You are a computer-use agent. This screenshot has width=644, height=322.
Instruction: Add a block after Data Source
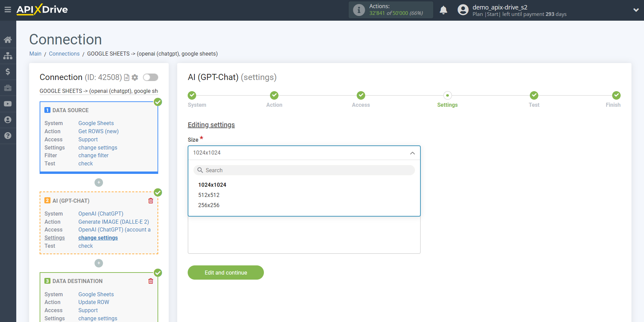click(x=99, y=182)
